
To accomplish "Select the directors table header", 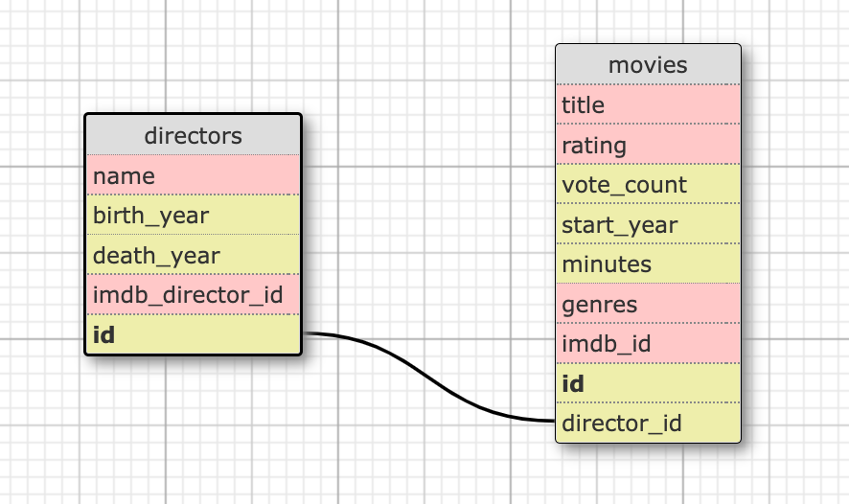I will click(193, 135).
